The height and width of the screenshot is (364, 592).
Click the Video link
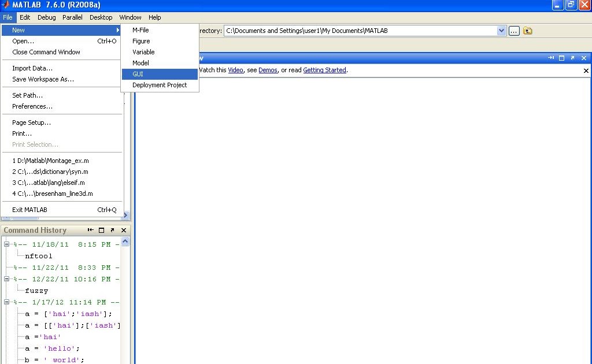point(235,70)
